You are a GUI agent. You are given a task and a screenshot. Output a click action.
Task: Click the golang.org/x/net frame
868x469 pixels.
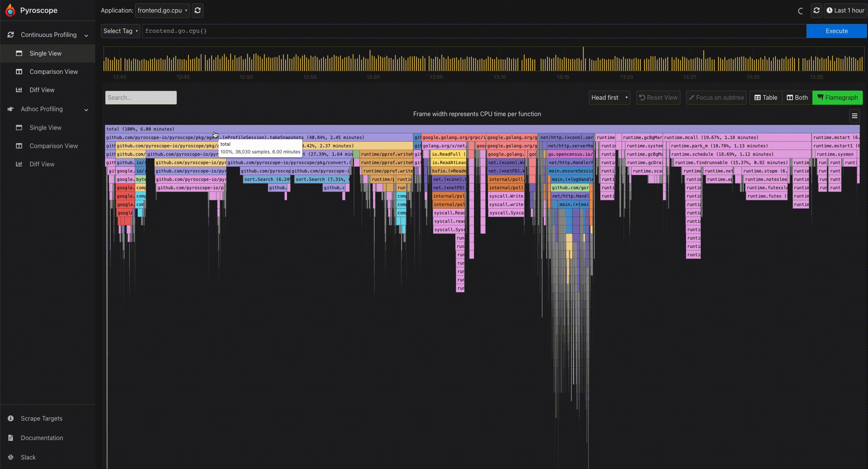pyautogui.click(x=444, y=146)
